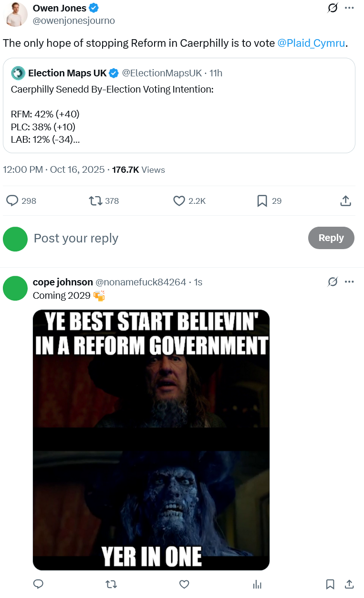This screenshot has width=364, height=598.
Task: Open the Reform government meme image
Action: 151,440
